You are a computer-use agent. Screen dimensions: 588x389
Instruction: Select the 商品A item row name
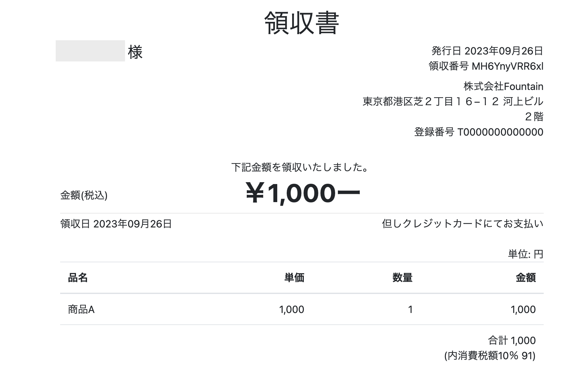click(81, 309)
